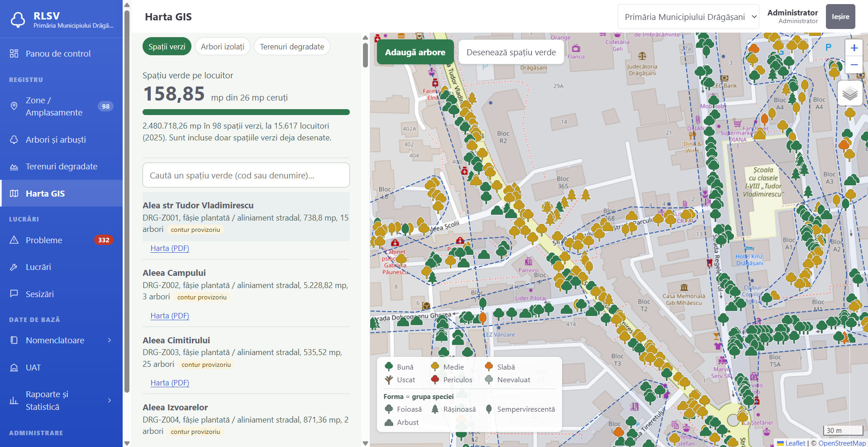
Task: Click the Ieșire logout button
Action: pyautogui.click(x=840, y=17)
